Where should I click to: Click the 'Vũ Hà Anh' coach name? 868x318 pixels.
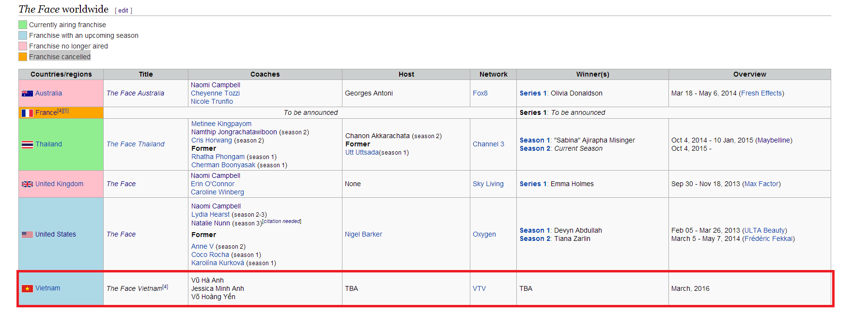(207, 280)
